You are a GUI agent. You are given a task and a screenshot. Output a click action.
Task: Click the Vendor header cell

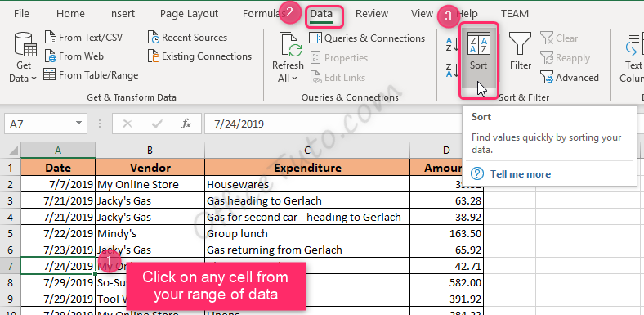click(150, 168)
